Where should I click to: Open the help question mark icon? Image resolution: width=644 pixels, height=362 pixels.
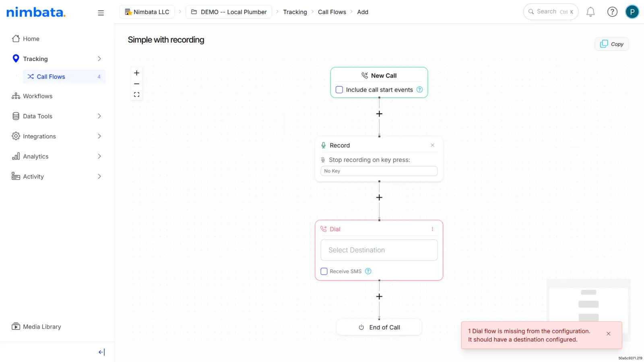coord(612,12)
